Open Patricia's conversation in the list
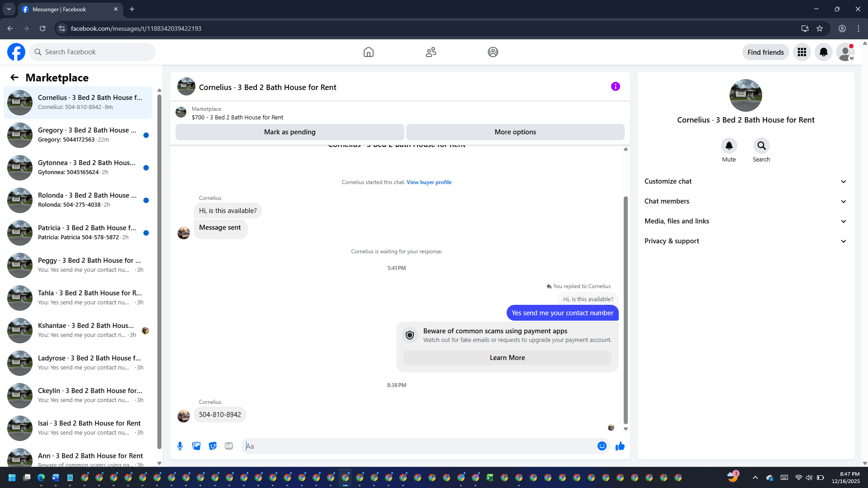This screenshot has height=488, width=868. 78,233
